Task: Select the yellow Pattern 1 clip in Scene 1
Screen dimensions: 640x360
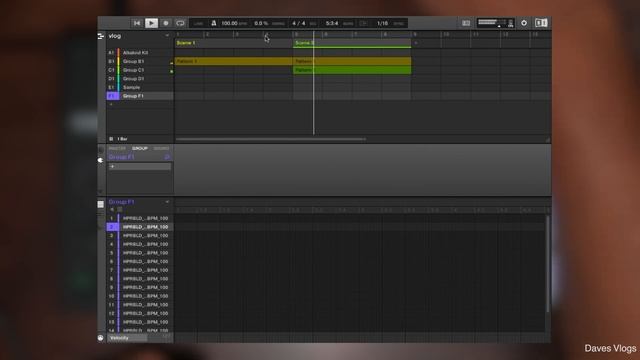Action: pyautogui.click(x=233, y=61)
